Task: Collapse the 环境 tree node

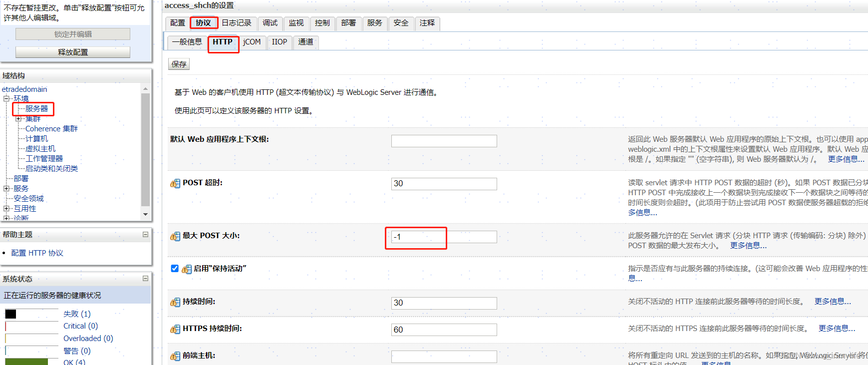Action: pos(6,98)
